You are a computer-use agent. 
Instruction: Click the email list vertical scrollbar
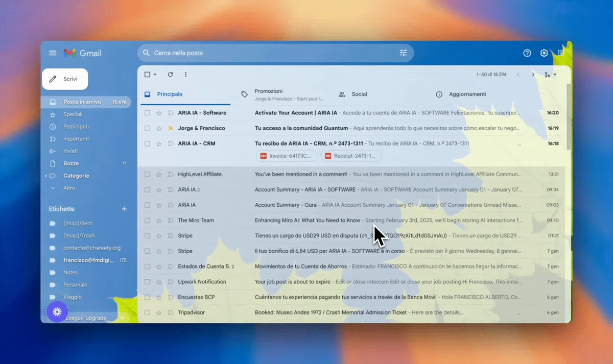click(x=569, y=116)
